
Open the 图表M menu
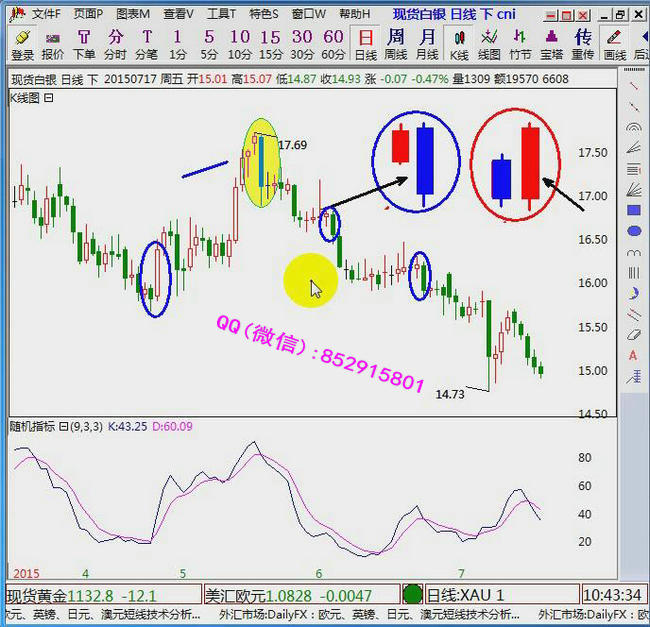(x=132, y=14)
